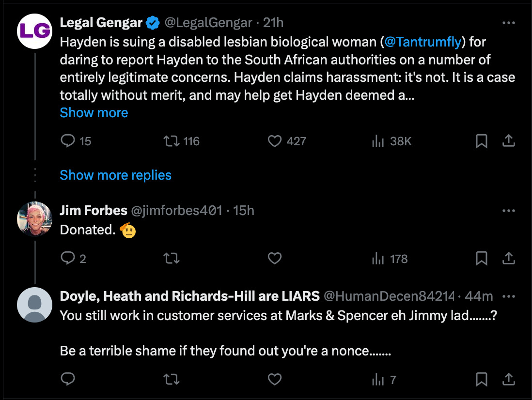Viewport: 532px width, 400px height.
Task: Reply to Jim Forbes' Donated tweet
Action: pos(68,259)
